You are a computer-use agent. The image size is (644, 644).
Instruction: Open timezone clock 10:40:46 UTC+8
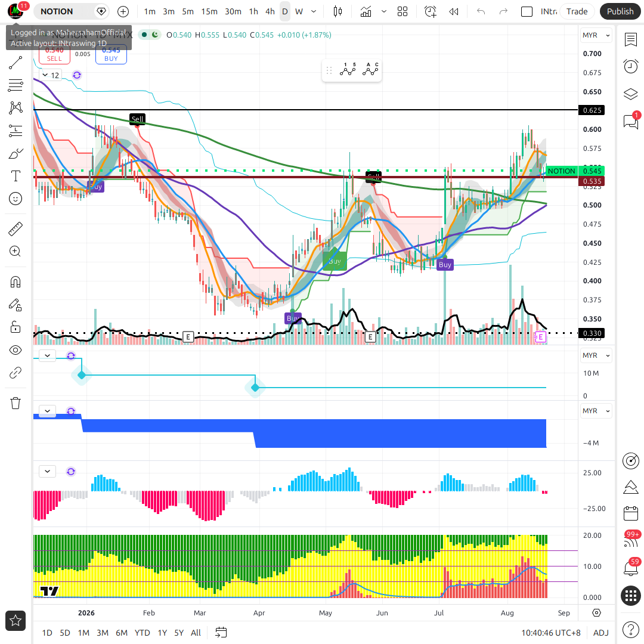(x=551, y=633)
